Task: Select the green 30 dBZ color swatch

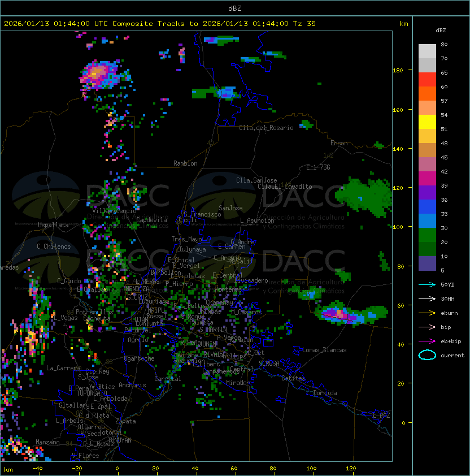Action: point(427,235)
